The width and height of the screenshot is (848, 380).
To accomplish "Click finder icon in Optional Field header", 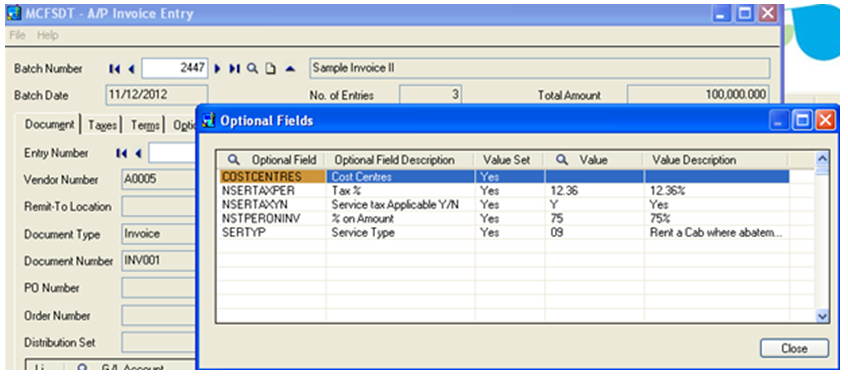I will point(233,160).
